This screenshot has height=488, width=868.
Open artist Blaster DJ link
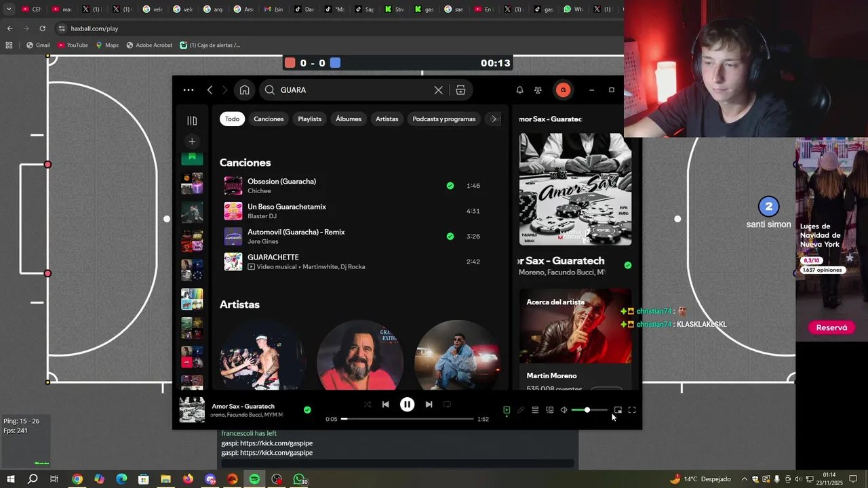point(262,216)
